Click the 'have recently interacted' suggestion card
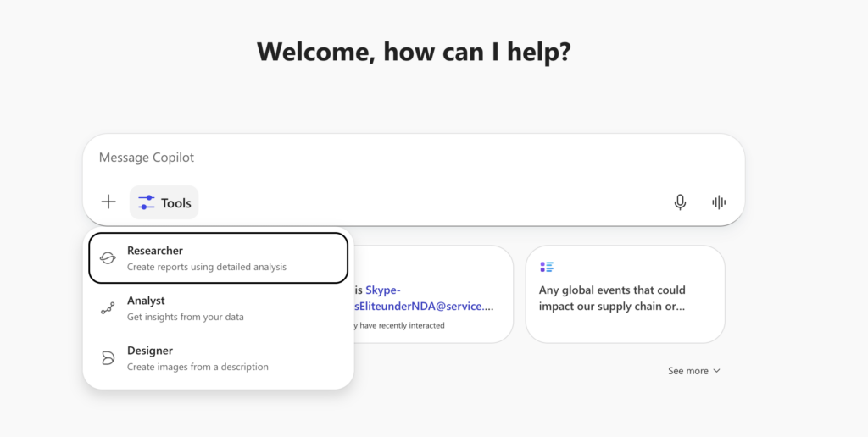 click(x=432, y=325)
